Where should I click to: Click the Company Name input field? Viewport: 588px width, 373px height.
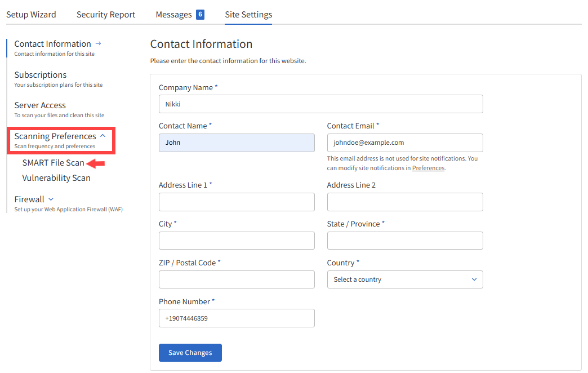click(x=320, y=104)
